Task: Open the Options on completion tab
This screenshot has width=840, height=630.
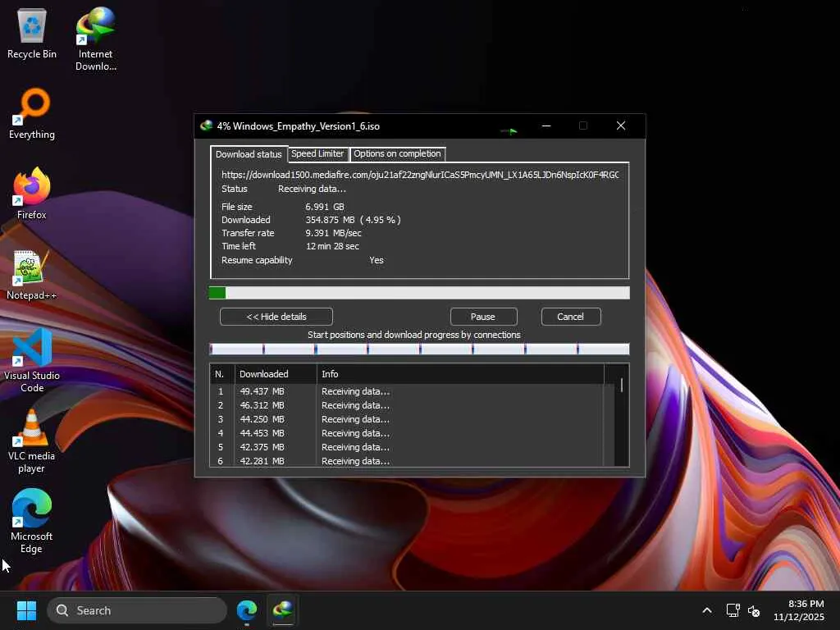Action: click(x=397, y=154)
